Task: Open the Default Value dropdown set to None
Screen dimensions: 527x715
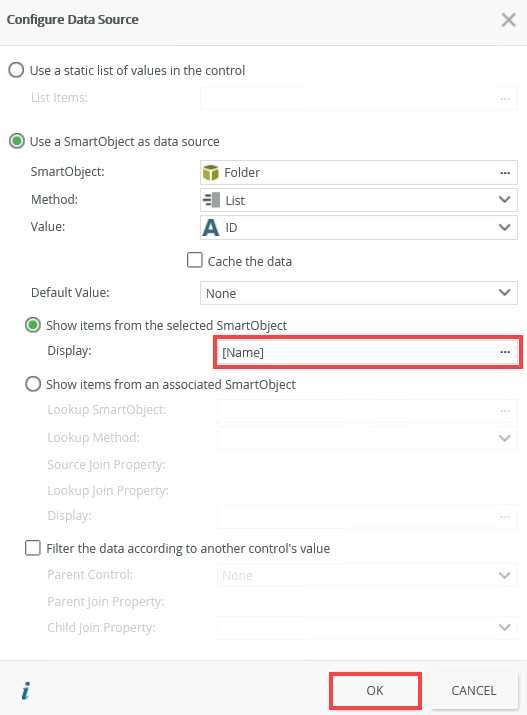Action: pyautogui.click(x=359, y=293)
